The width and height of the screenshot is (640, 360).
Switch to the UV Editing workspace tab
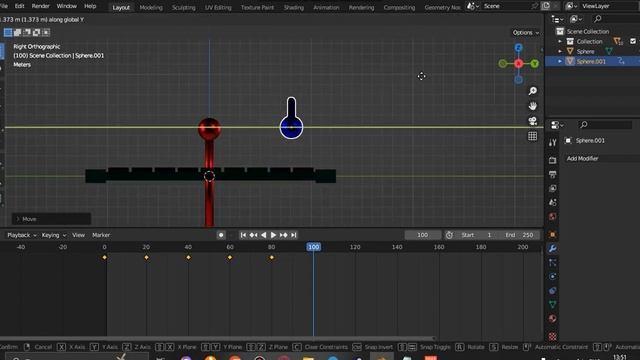click(218, 7)
